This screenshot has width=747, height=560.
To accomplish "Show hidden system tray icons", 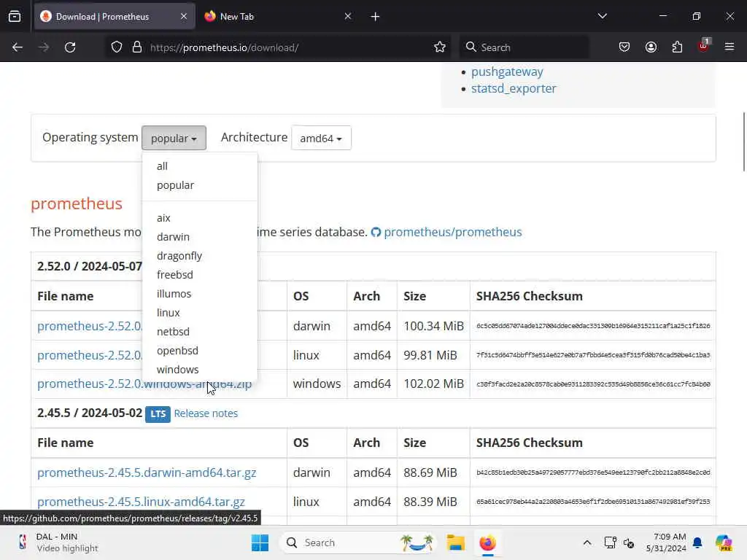I will (587, 542).
